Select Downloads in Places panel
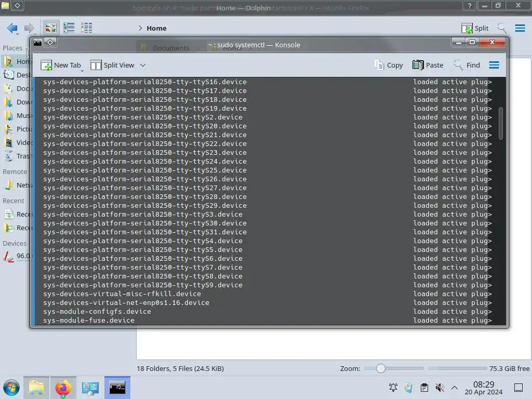 click(x=17, y=102)
